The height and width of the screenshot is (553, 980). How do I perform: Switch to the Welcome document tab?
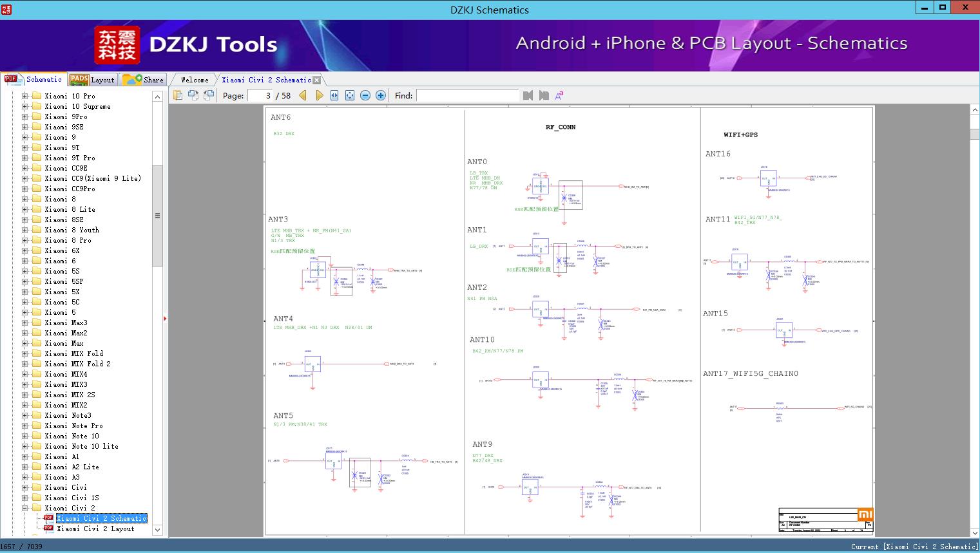coord(195,80)
